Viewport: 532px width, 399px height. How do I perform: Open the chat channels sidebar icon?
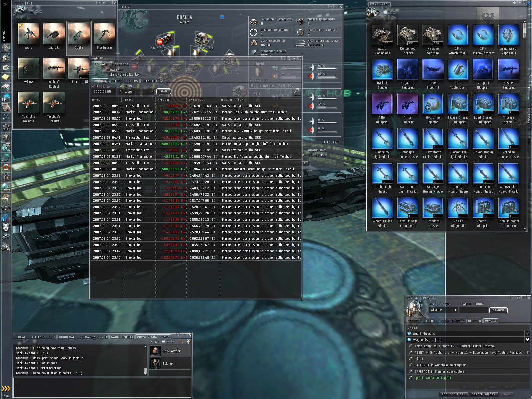click(6, 177)
